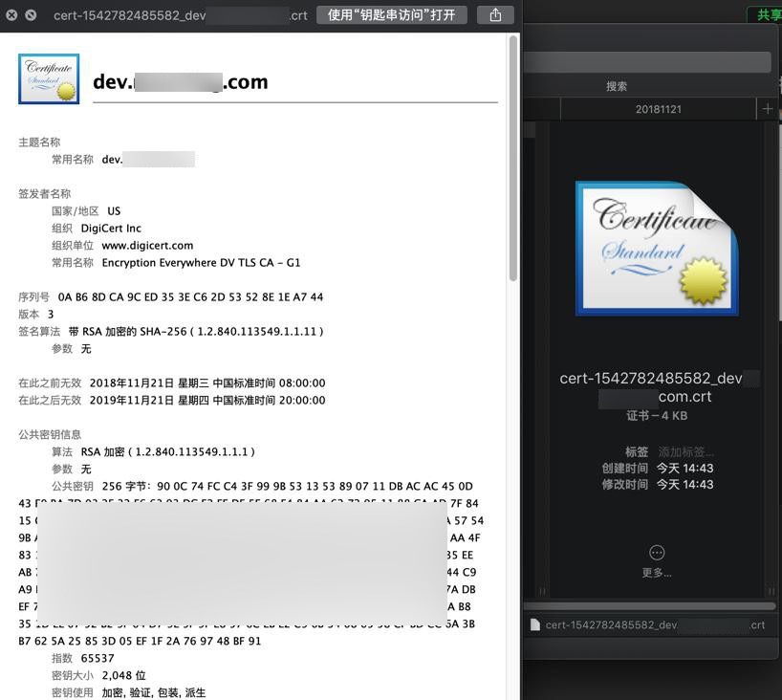Add a new Finder tab with plus icon
782x700 pixels.
768,109
